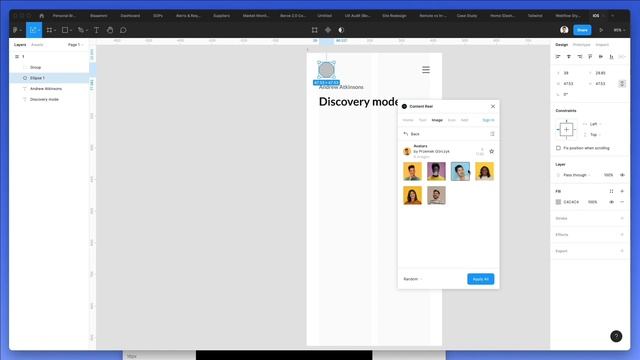Open the shape tool options chevron
This screenshot has width=640, height=360.
coord(71,30)
